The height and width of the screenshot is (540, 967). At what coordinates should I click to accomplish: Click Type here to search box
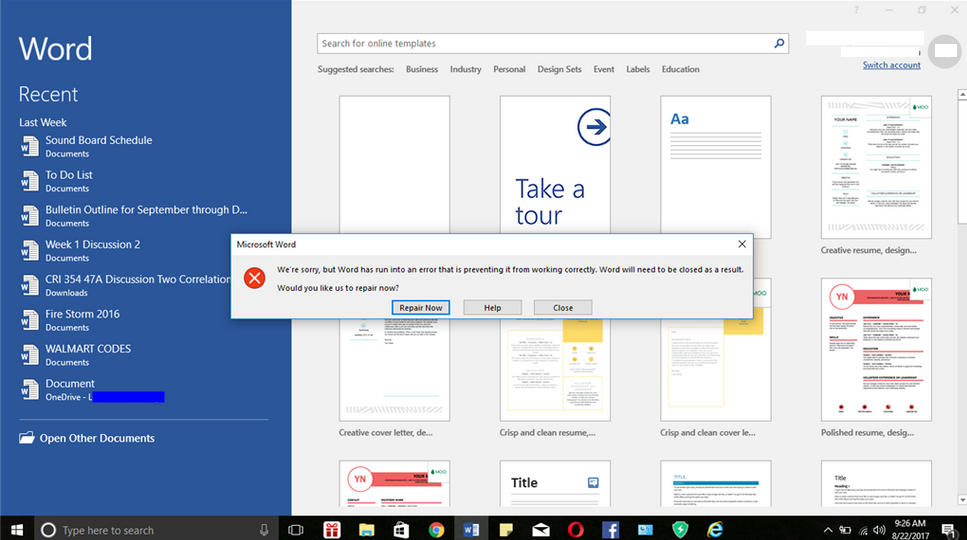(154, 530)
